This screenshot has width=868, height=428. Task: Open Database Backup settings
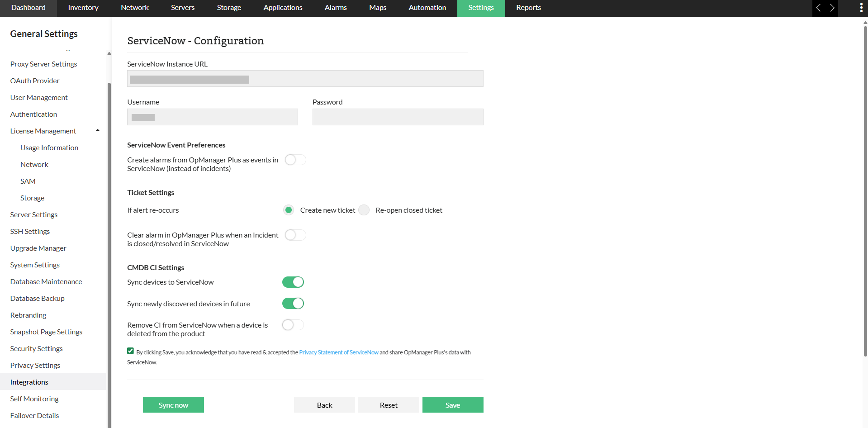(x=38, y=298)
